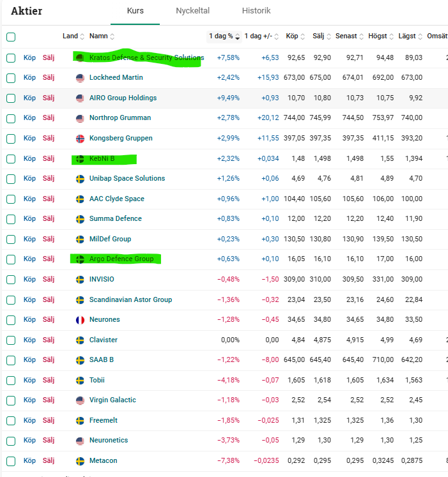Screen dimensions: 448x477
Task: Open Kongsberg Gruppen stock page
Action: (x=121, y=138)
